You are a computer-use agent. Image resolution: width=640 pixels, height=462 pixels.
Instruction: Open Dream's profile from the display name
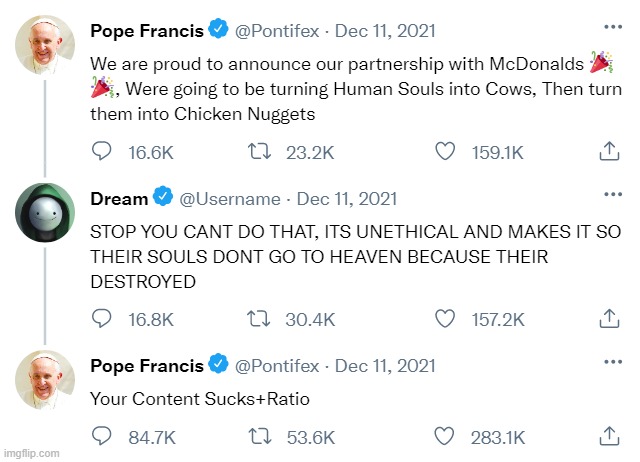click(119, 199)
